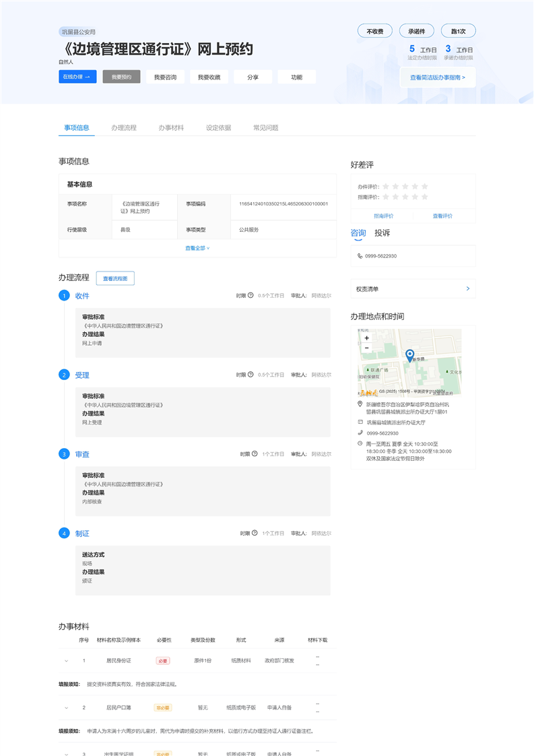Click the 查看流程图 button
534x756 pixels.
point(115,278)
